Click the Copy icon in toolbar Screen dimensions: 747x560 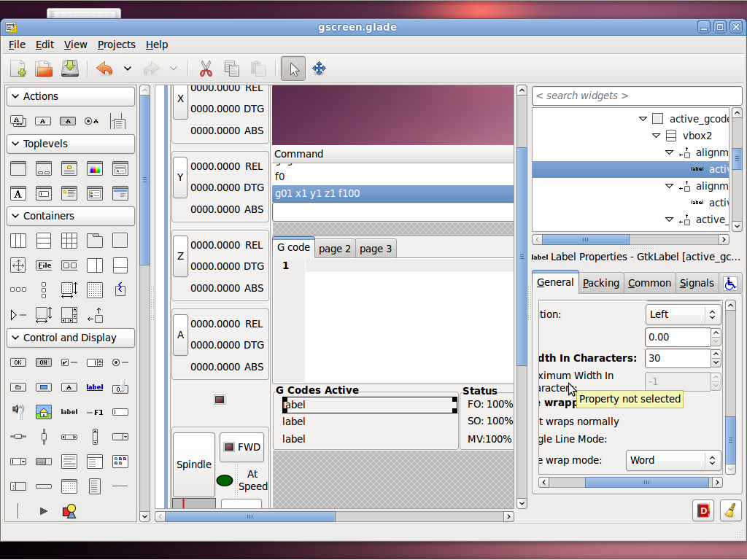coord(232,69)
